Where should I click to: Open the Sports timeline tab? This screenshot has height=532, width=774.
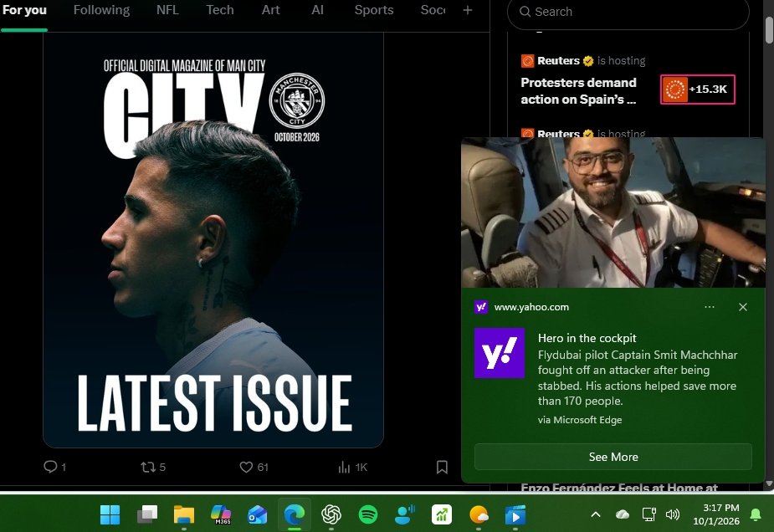click(x=374, y=10)
